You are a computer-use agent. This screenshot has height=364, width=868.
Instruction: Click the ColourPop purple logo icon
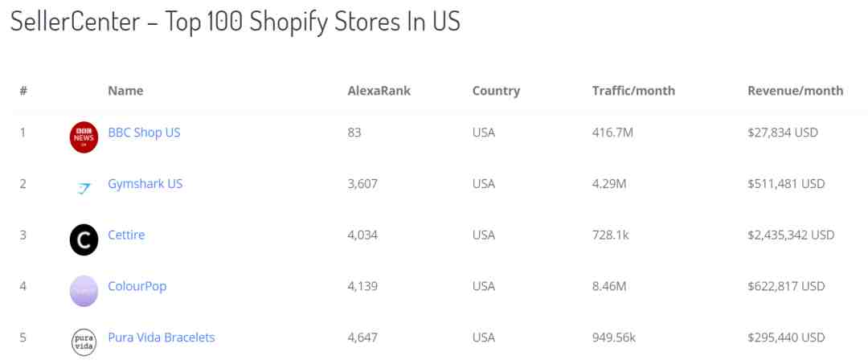[x=84, y=291]
